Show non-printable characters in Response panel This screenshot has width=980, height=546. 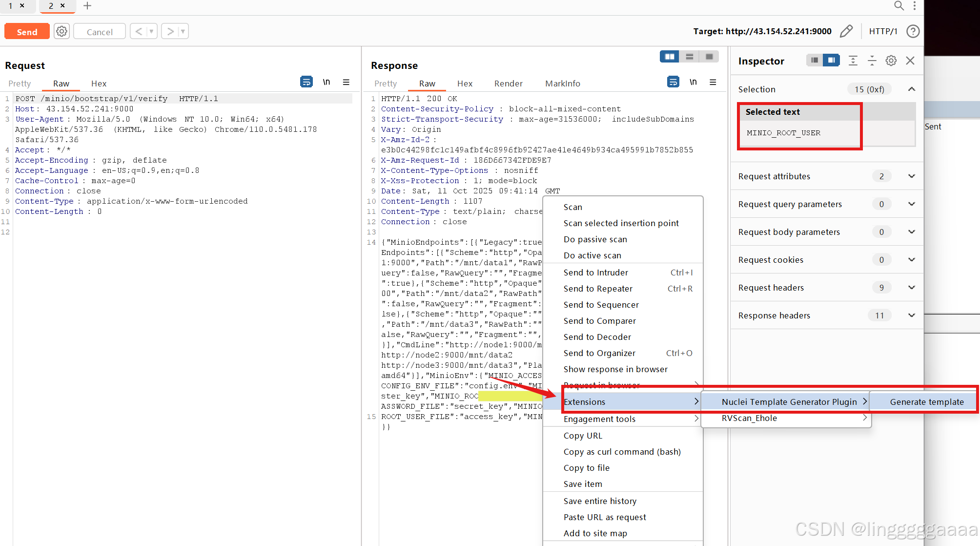point(693,82)
